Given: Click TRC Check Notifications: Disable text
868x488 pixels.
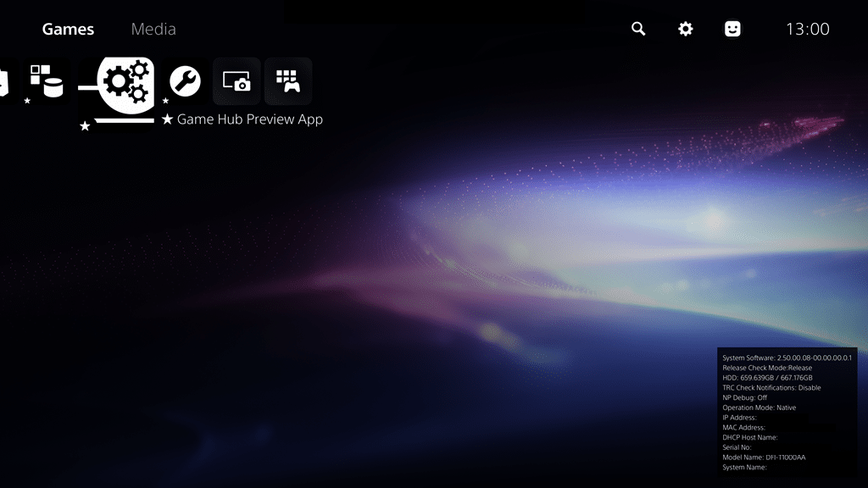Looking at the screenshot, I should tap(771, 388).
